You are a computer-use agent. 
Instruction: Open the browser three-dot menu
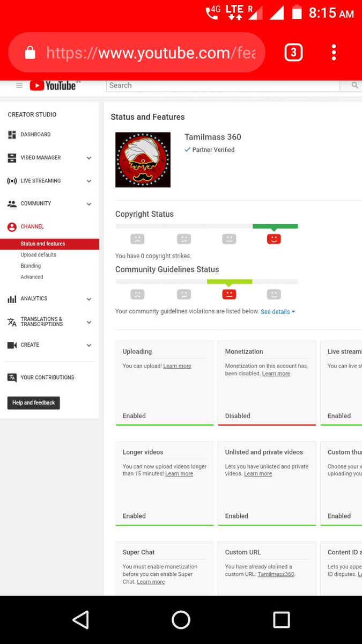[334, 53]
